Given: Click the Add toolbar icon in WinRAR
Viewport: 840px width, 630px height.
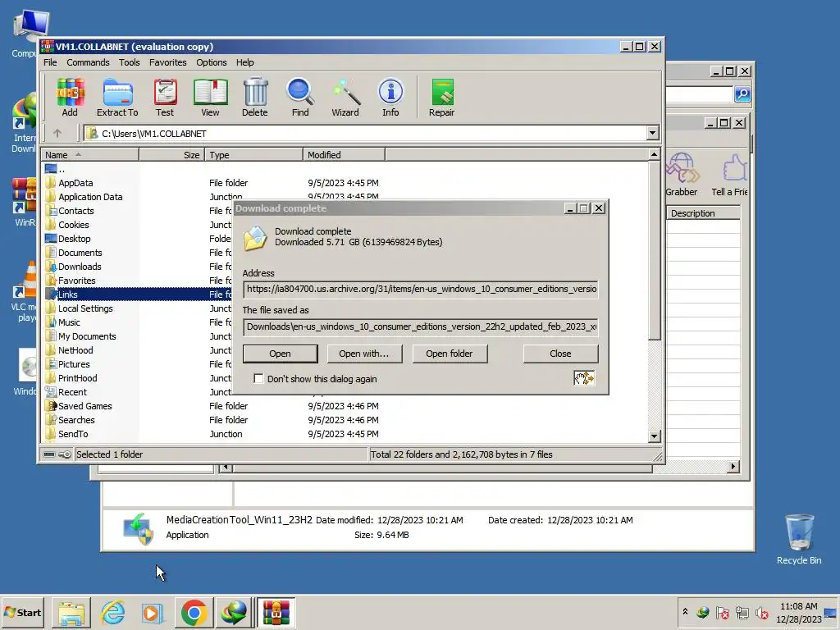Looking at the screenshot, I should click(70, 98).
